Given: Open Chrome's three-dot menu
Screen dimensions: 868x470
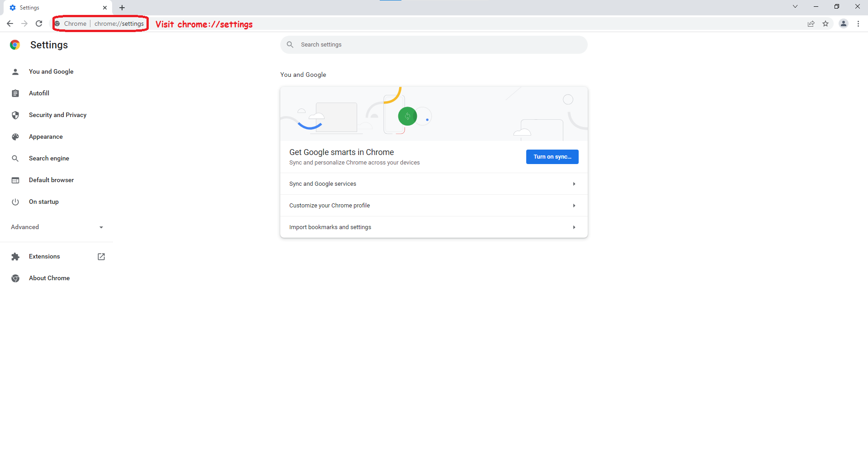Looking at the screenshot, I should pyautogui.click(x=859, y=23).
